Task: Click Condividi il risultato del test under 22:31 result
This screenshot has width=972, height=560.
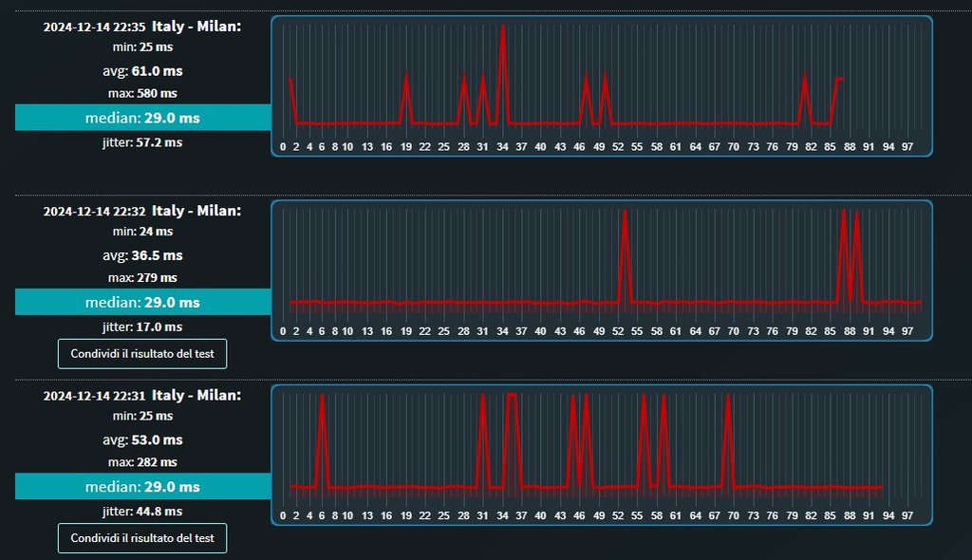Action: (142, 537)
